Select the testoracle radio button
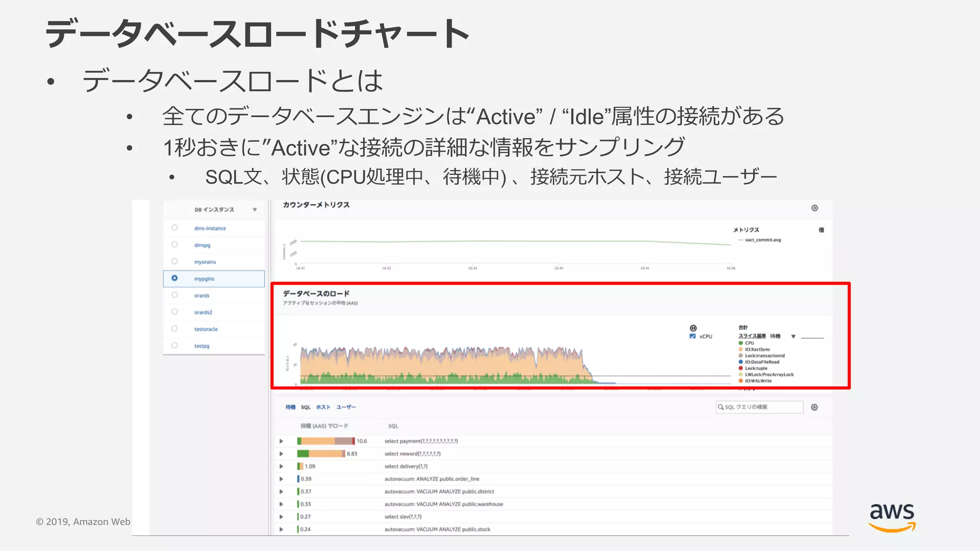Screen dimensions: 980x551 click(175, 328)
